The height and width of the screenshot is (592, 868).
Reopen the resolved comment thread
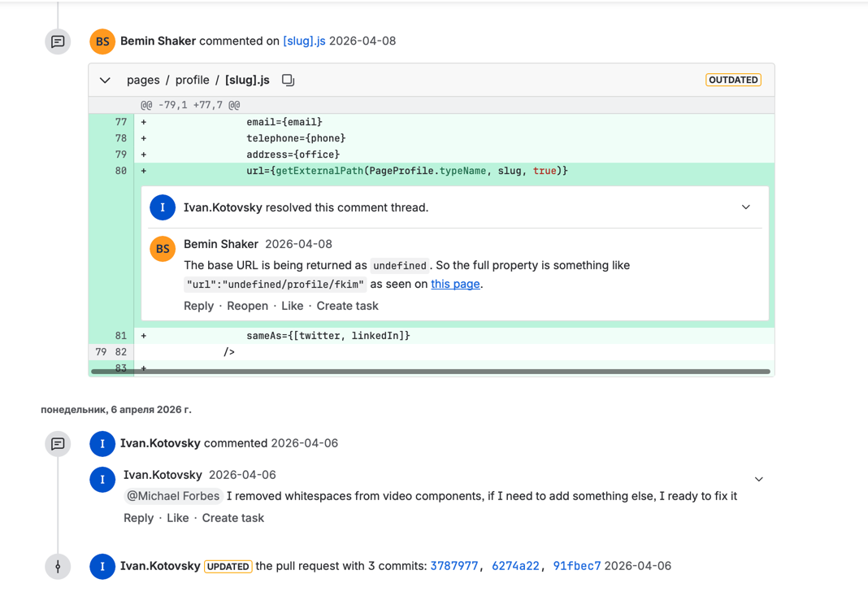tap(247, 305)
